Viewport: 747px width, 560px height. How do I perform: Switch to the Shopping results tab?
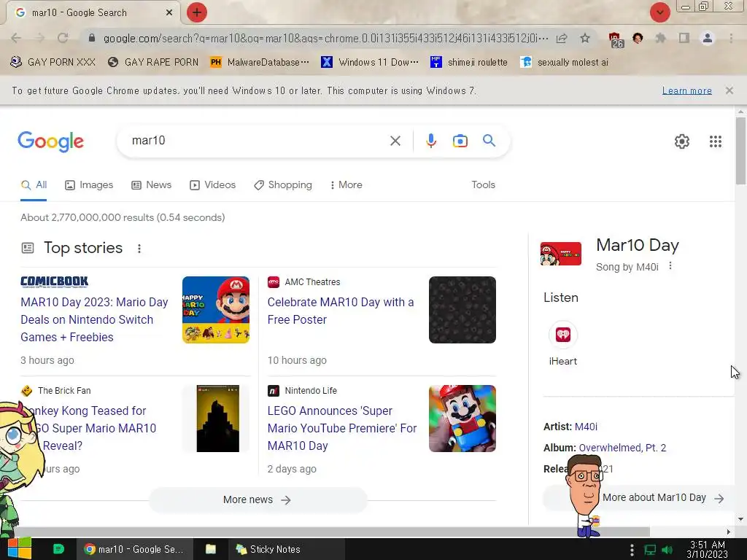click(283, 184)
